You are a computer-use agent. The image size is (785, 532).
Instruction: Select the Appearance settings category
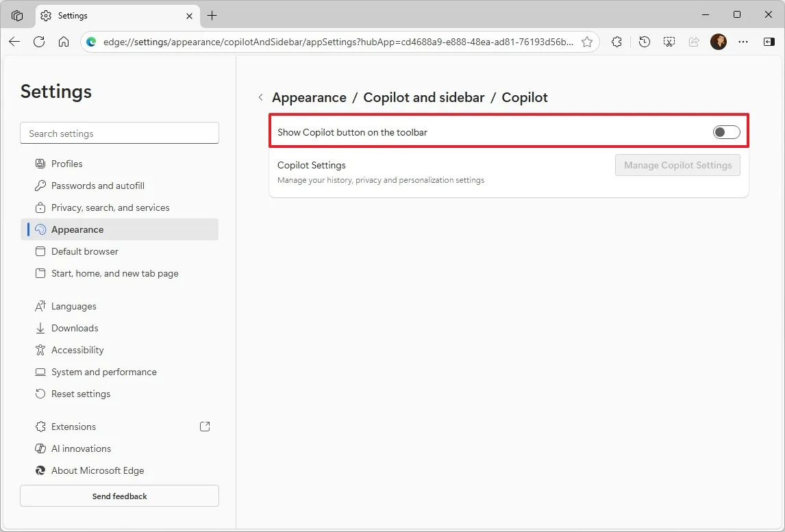[77, 229]
